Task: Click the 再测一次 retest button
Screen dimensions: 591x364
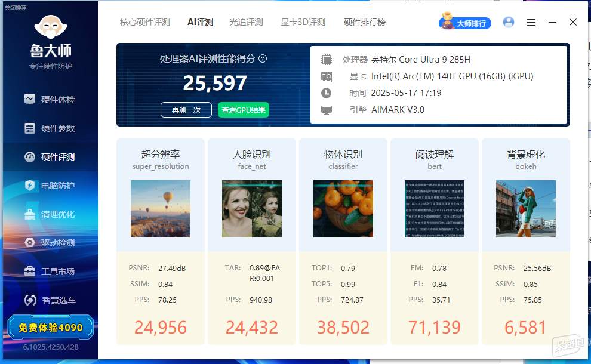Action: tap(186, 110)
